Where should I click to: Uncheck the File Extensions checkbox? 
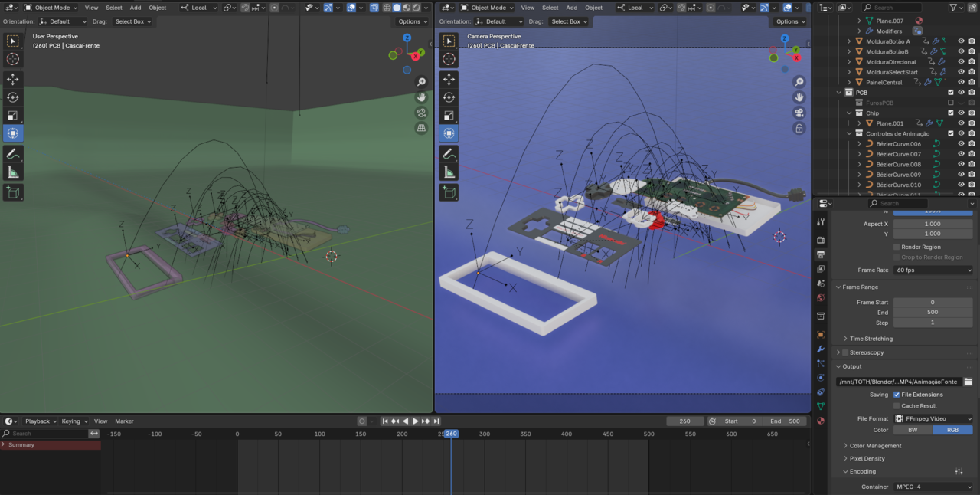coord(897,395)
